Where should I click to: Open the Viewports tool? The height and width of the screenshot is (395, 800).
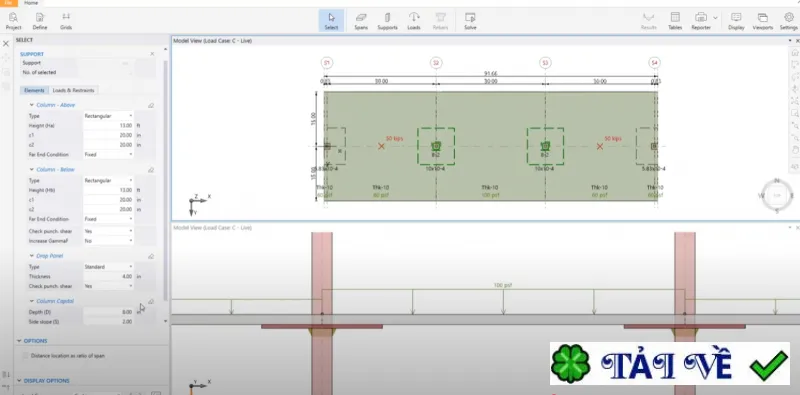point(763,21)
